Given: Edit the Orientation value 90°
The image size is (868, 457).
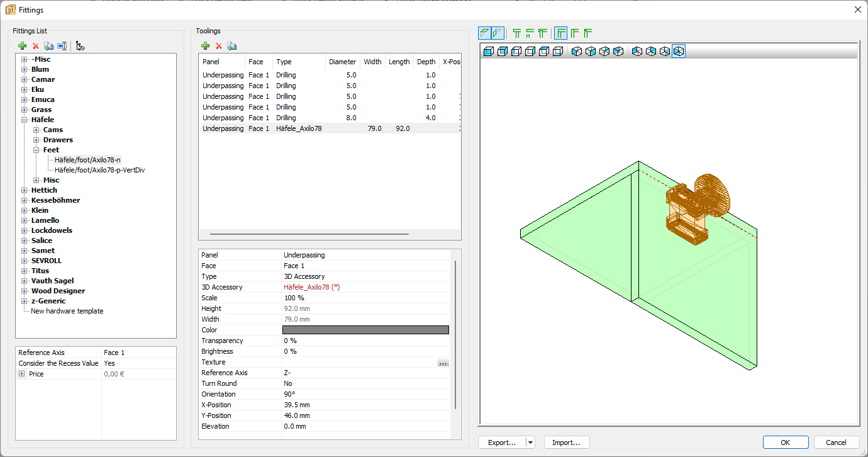Looking at the screenshot, I should (366, 394).
